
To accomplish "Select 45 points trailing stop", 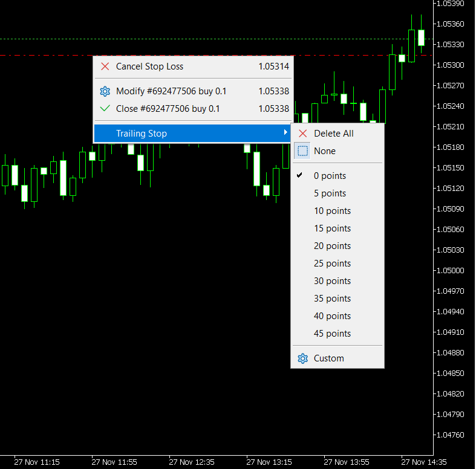I will tap(332, 334).
